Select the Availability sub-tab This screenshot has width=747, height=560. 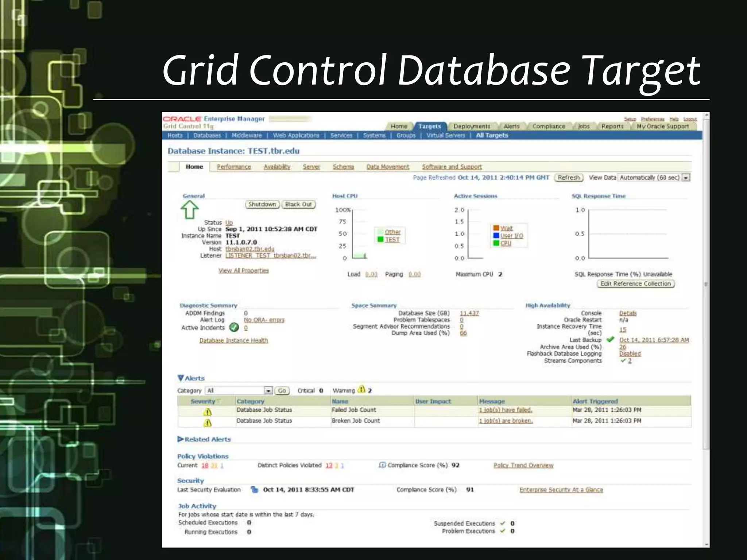tap(277, 167)
